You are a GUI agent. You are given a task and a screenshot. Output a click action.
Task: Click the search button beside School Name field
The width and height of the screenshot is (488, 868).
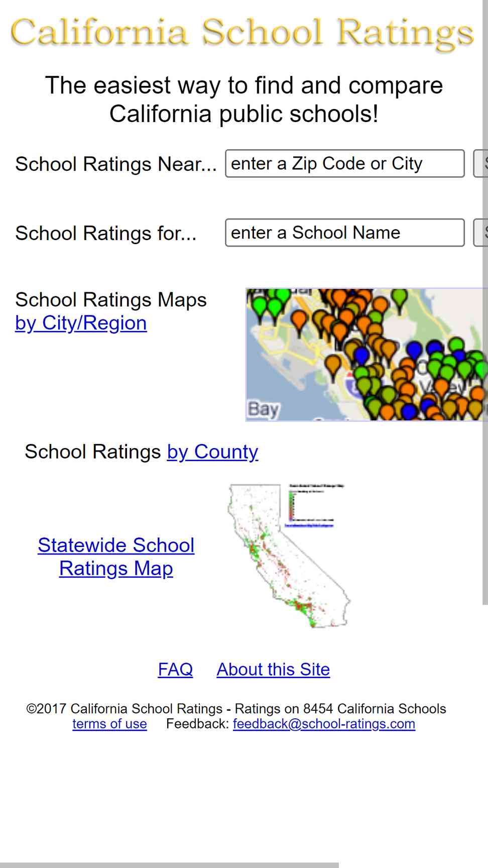[480, 233]
